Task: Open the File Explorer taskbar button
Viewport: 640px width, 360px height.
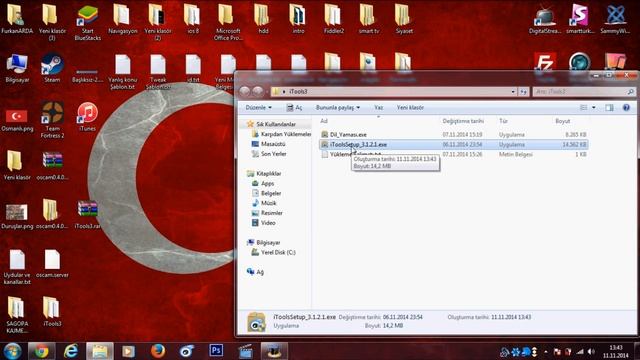Action: [x=100, y=351]
